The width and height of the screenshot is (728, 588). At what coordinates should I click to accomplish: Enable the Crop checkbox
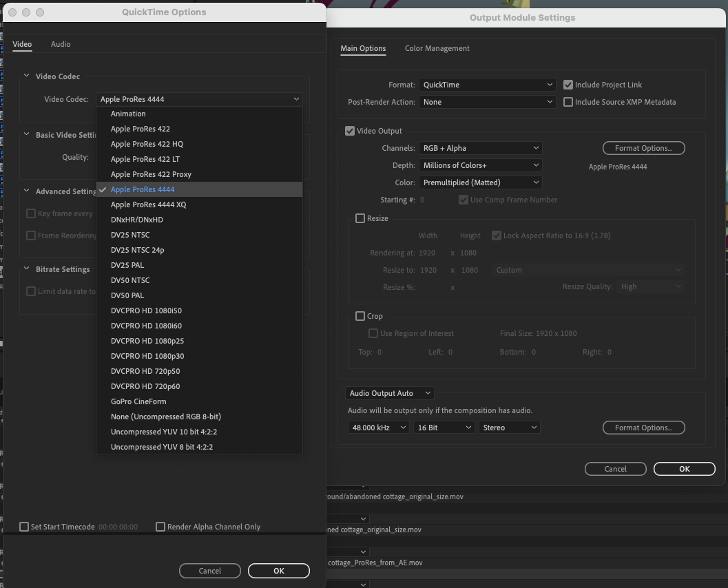pyautogui.click(x=360, y=316)
